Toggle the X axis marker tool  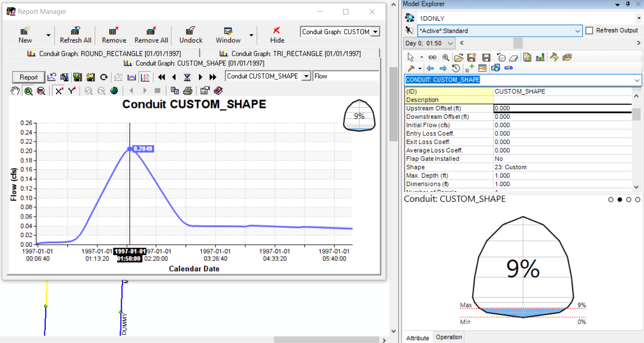(x=59, y=91)
